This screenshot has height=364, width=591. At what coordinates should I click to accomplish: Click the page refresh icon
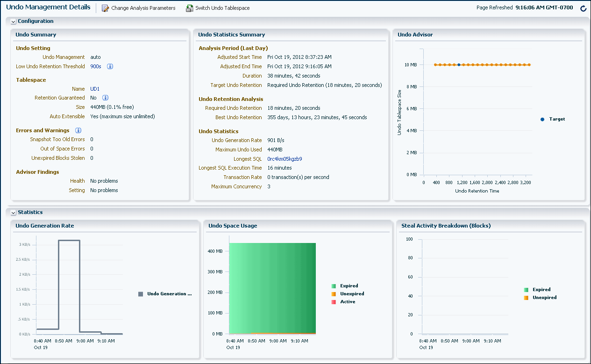coord(583,8)
